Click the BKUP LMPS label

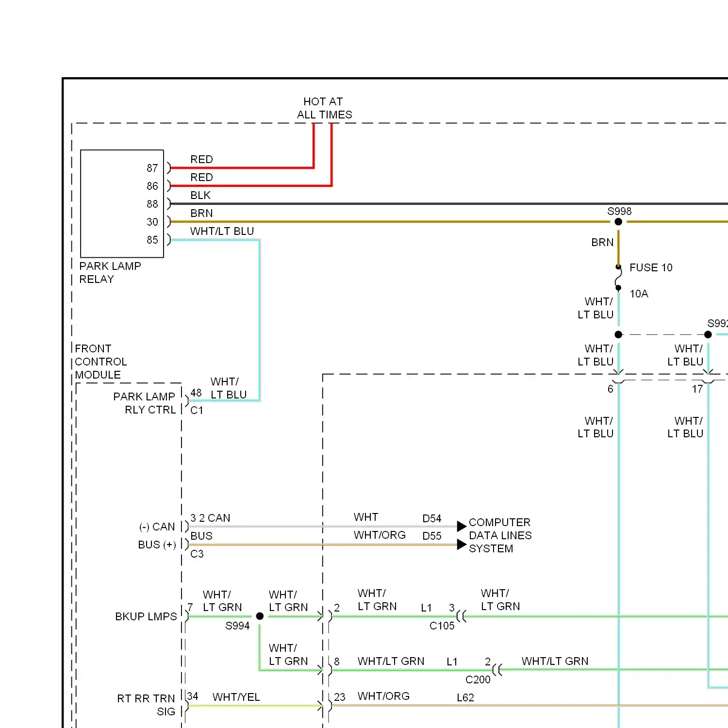pos(146,616)
